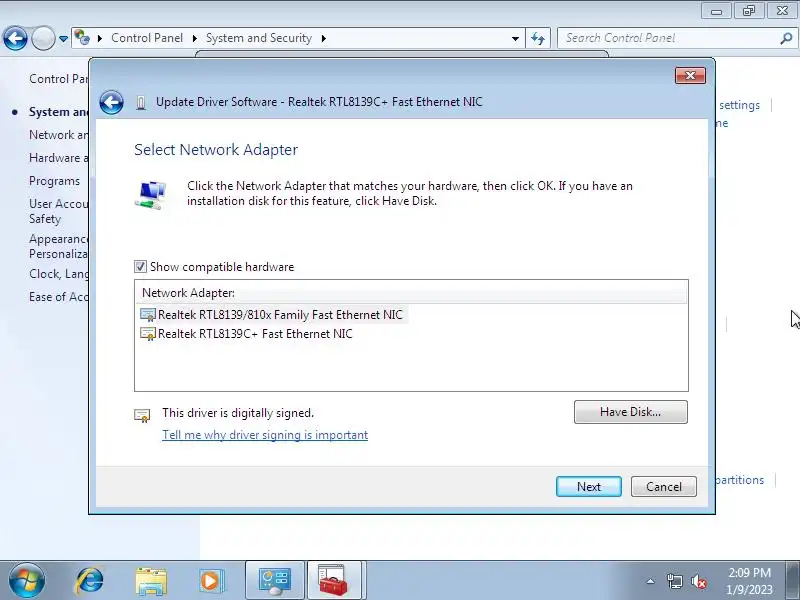Toggle Show compatible hardware checkbox
The height and width of the screenshot is (600, 800).
(140, 267)
